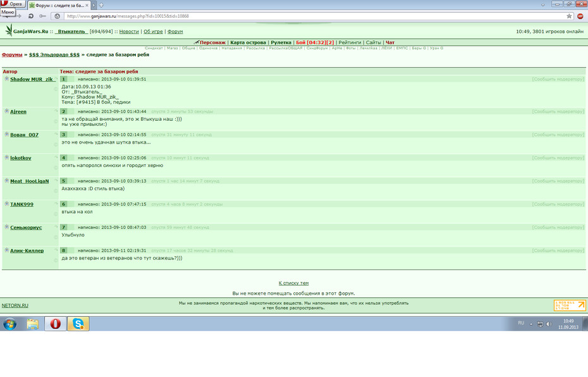
Task: Click post number 6 anchor
Action: tap(63, 204)
